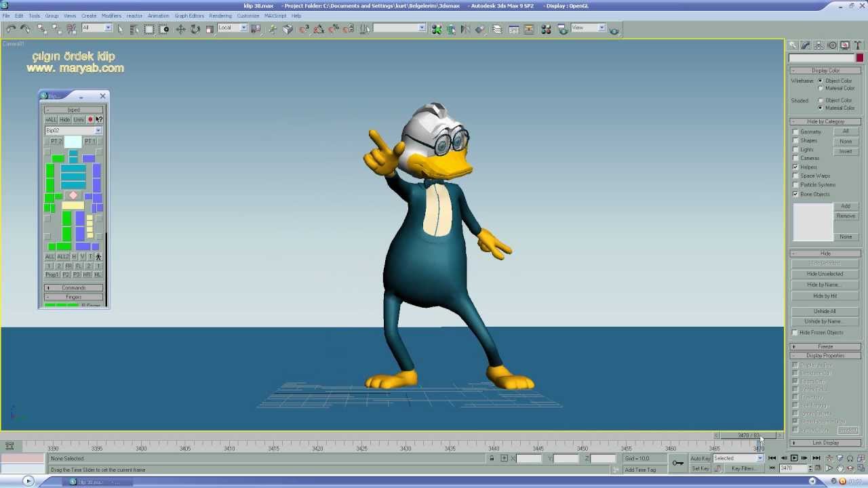The image size is (868, 488).
Task: Jump to the start frame of animation
Action: (x=772, y=458)
